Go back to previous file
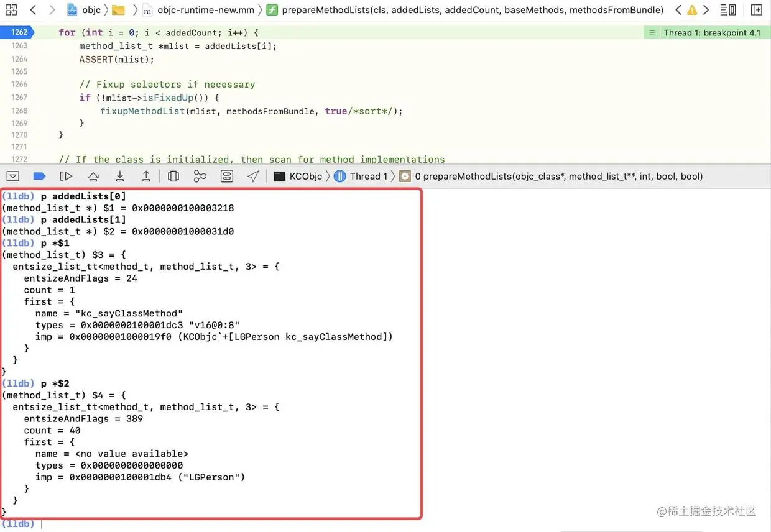 (33, 10)
